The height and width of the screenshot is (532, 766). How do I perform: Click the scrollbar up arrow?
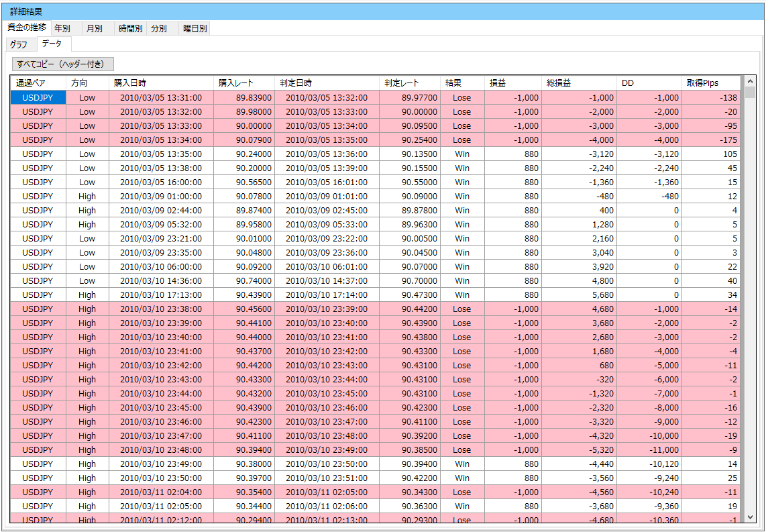click(750, 81)
